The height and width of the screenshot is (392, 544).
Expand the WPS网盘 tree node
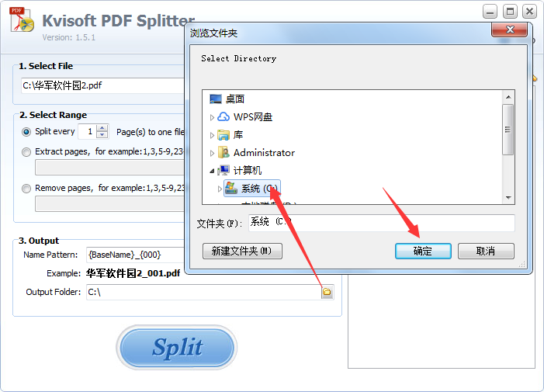click(x=212, y=117)
